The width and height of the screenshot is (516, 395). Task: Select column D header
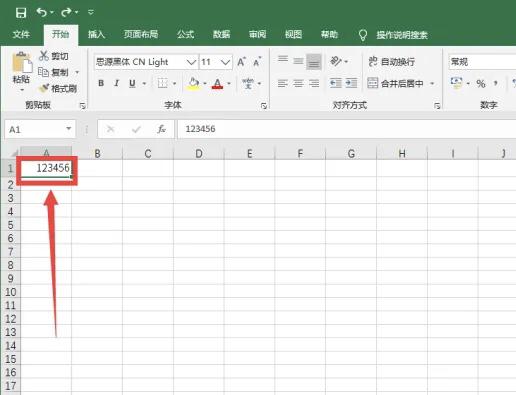(x=199, y=153)
